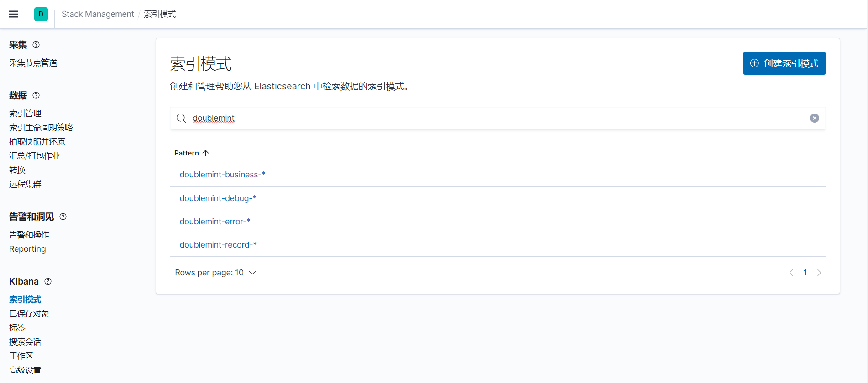
Task: Open 采集节点管道 in sidebar
Action: [33, 63]
